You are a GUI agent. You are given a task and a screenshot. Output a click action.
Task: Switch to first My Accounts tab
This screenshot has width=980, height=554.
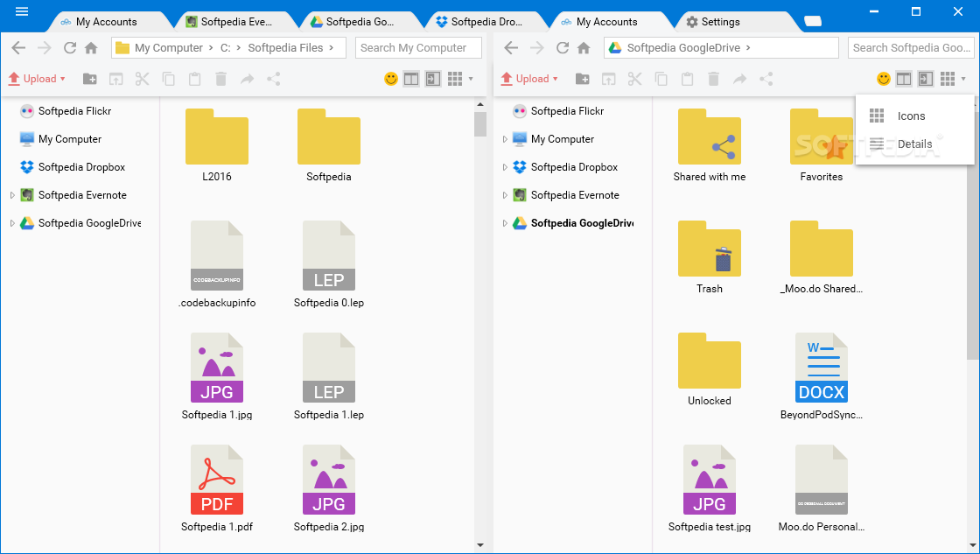tap(106, 22)
